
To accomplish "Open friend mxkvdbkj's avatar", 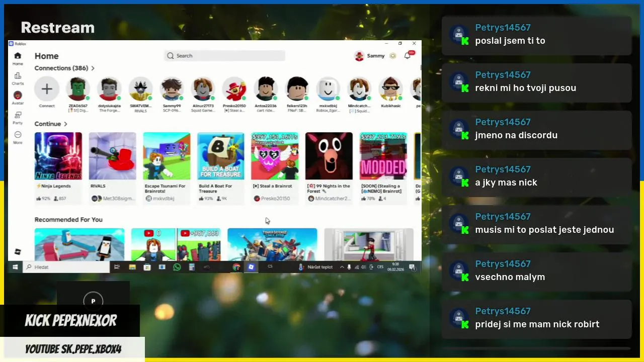I will point(328,89).
